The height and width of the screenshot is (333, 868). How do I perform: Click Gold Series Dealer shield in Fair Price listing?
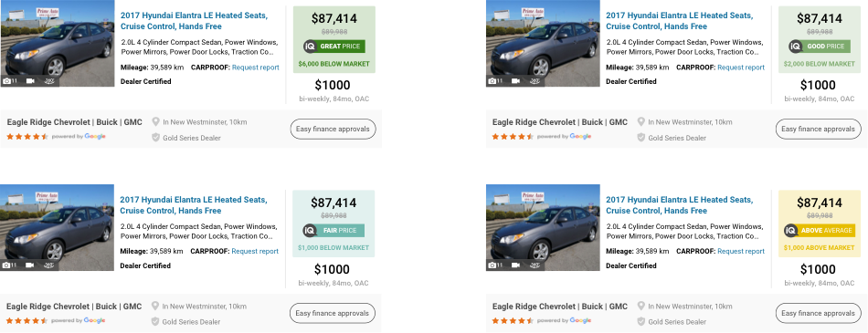(155, 321)
